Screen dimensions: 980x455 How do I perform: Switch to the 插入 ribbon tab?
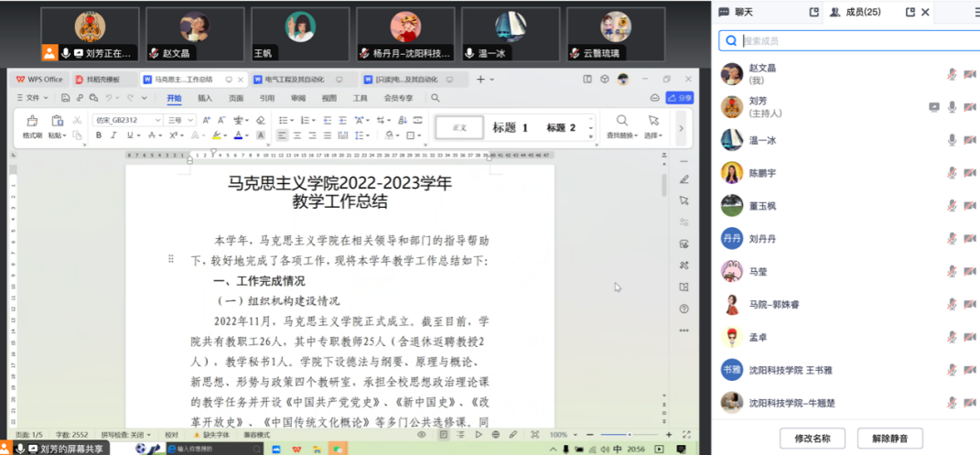(205, 98)
